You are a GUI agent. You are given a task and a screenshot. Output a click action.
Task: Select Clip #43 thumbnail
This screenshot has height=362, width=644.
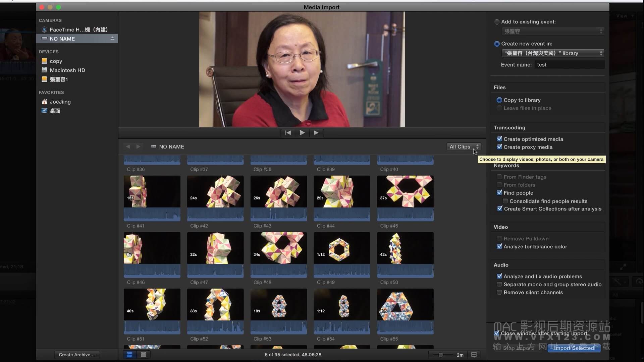coord(279,198)
